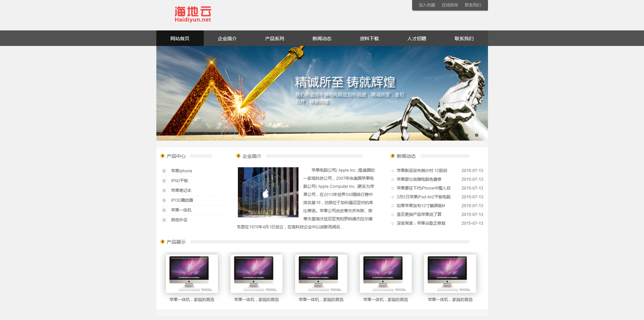This screenshot has width=644, height=320.
Task: Read news 苹果要在下代iPhone中植入自
Action: pyautogui.click(x=423, y=188)
